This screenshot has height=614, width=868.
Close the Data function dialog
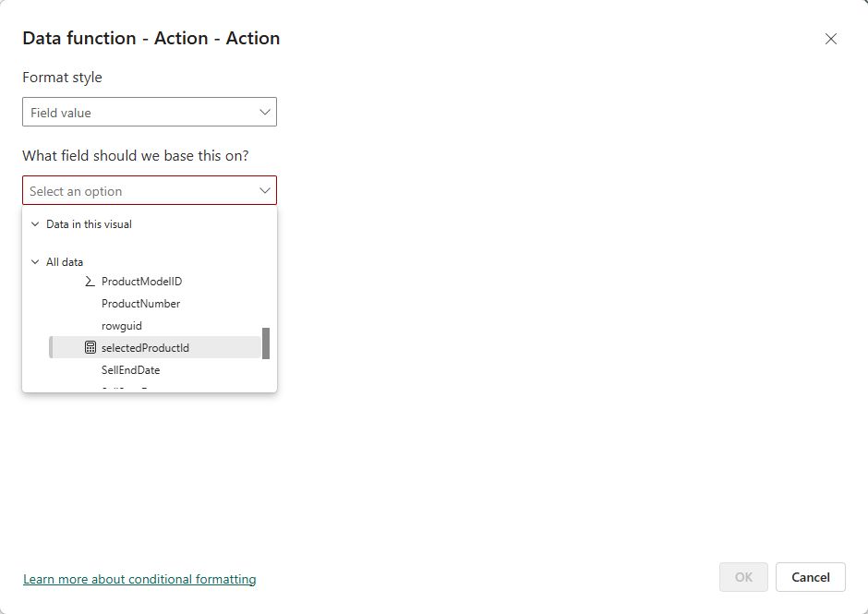click(831, 39)
